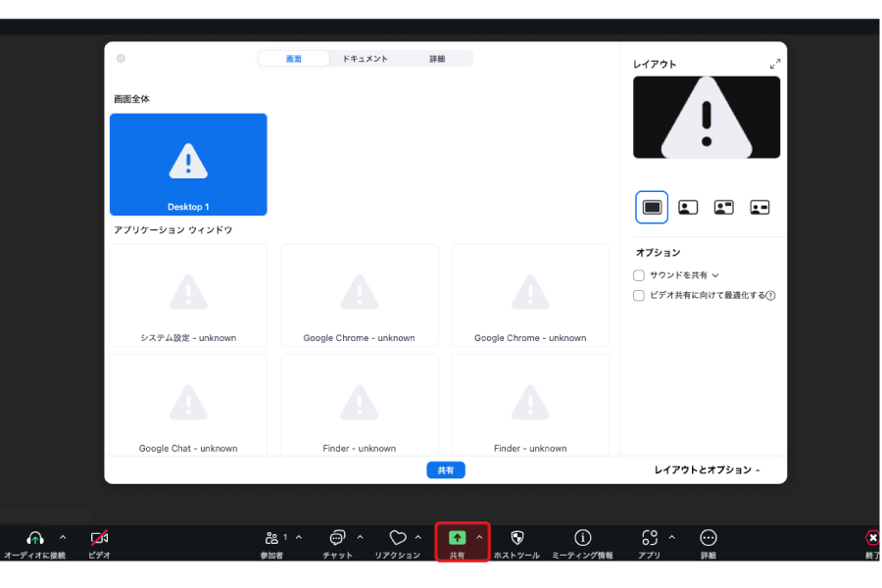This screenshot has height=588, width=882.
Task: Expand the arrow next to the share button
Action: pyautogui.click(x=479, y=537)
